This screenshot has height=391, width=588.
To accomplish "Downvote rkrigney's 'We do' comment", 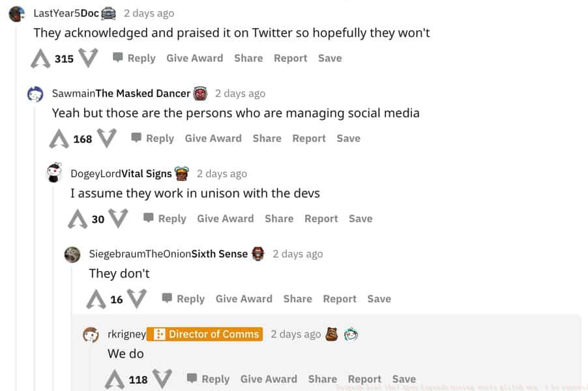I will click(x=162, y=379).
